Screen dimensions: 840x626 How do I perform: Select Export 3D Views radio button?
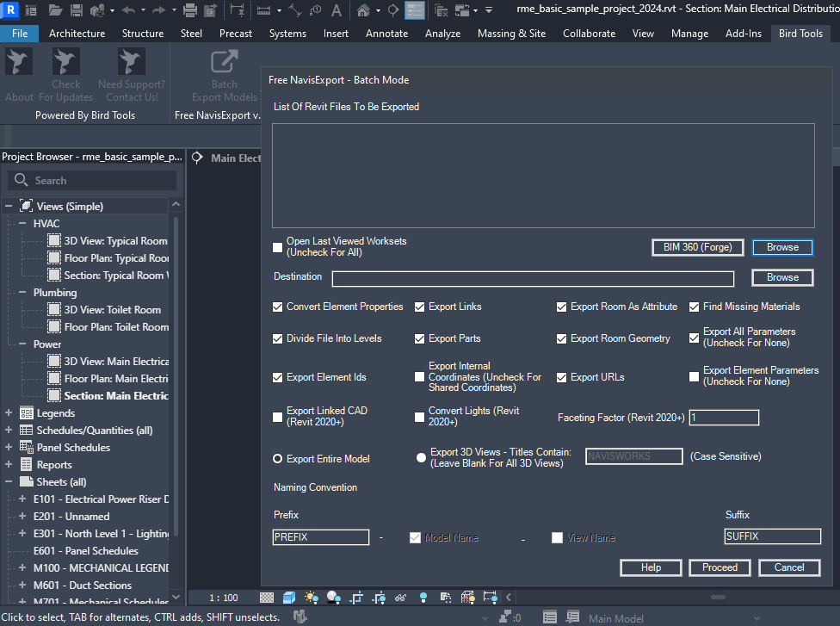421,458
